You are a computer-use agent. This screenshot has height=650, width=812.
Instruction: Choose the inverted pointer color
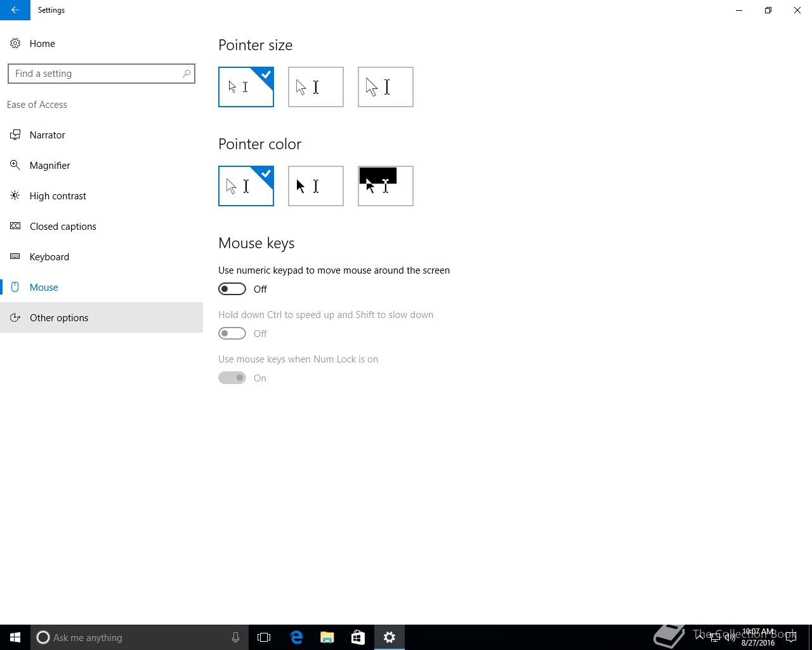point(386,186)
